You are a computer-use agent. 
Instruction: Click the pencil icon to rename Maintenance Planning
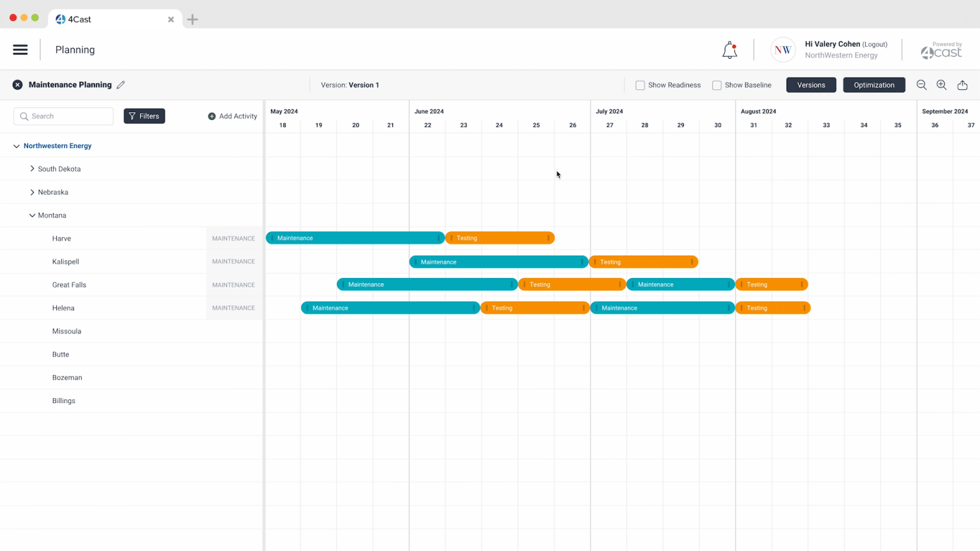click(121, 85)
